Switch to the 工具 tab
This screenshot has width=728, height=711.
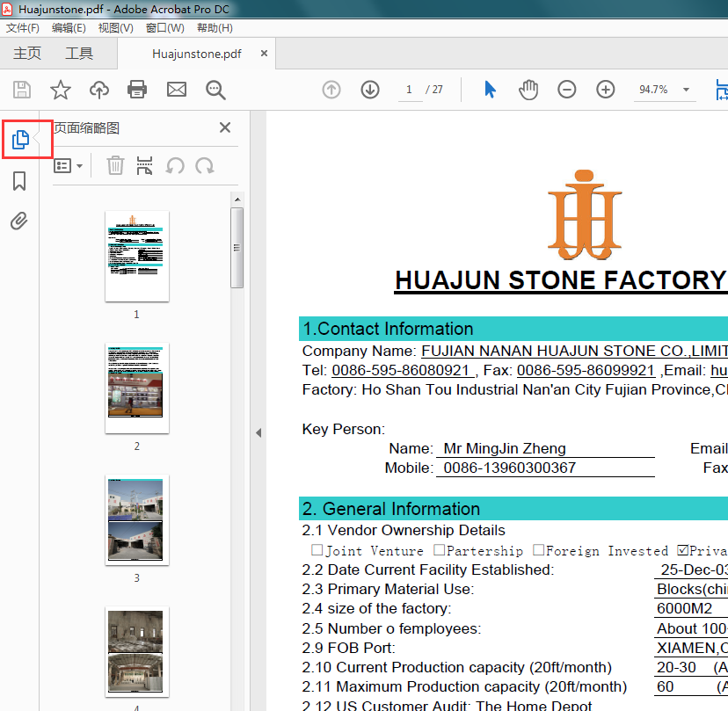coord(79,54)
